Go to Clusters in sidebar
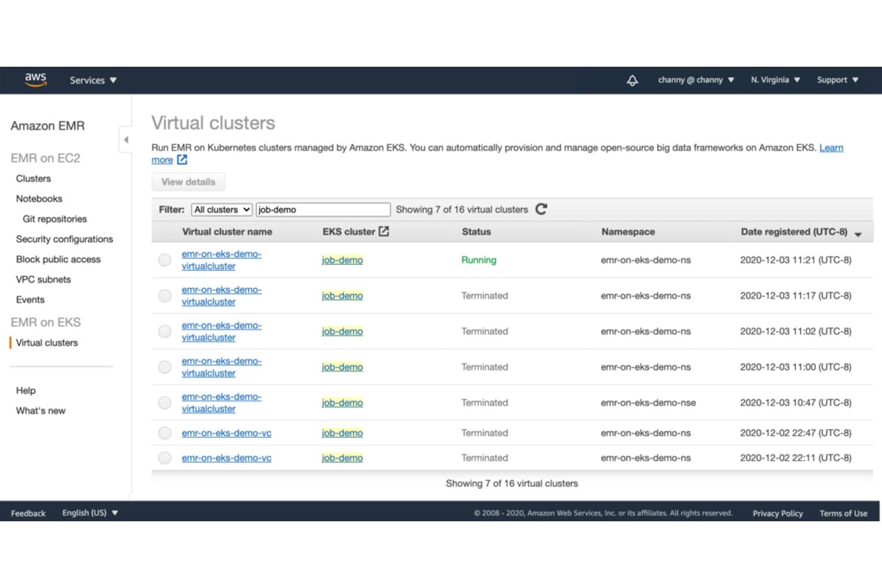 [x=33, y=179]
